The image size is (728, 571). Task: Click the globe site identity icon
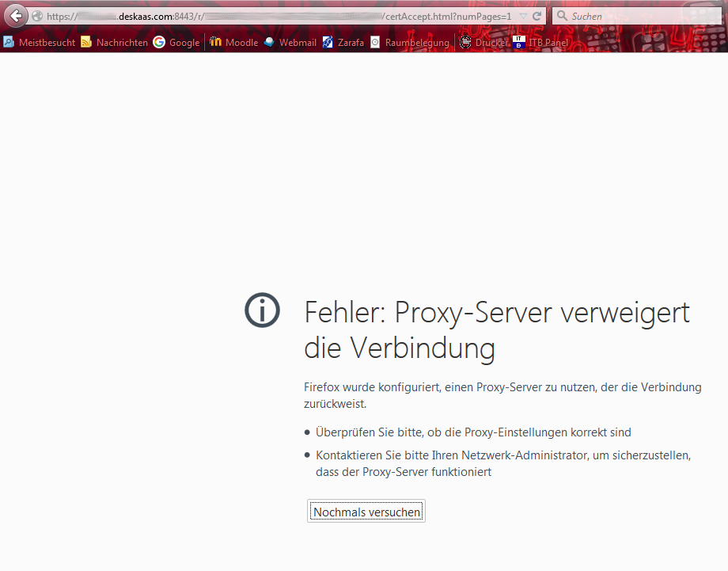tap(37, 16)
